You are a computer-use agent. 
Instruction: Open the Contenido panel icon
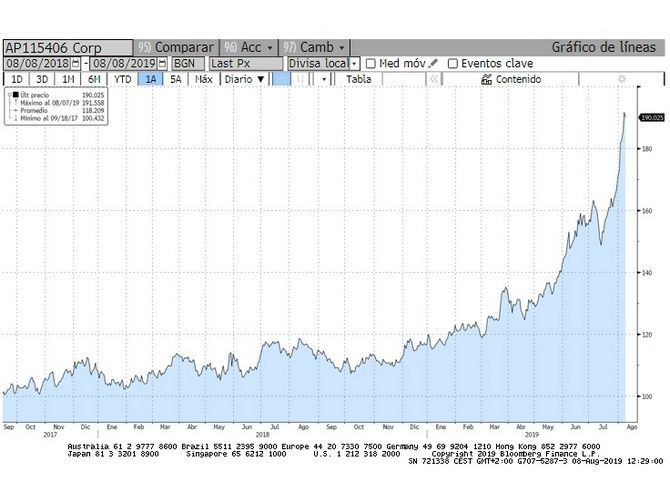[x=486, y=79]
